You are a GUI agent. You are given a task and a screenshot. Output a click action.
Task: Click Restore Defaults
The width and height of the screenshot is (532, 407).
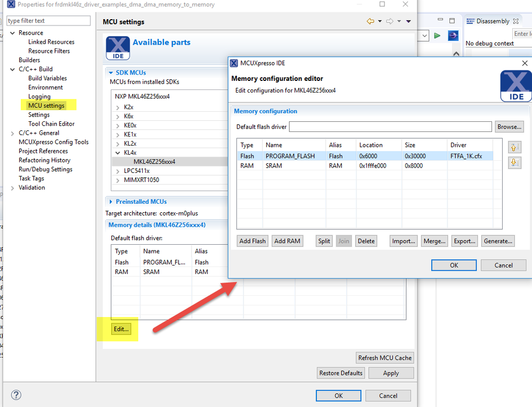pyautogui.click(x=341, y=373)
